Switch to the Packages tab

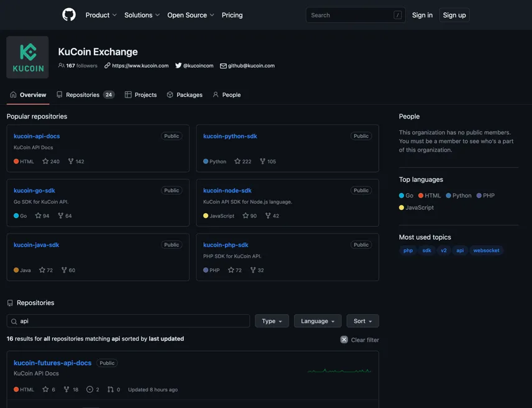[185, 95]
